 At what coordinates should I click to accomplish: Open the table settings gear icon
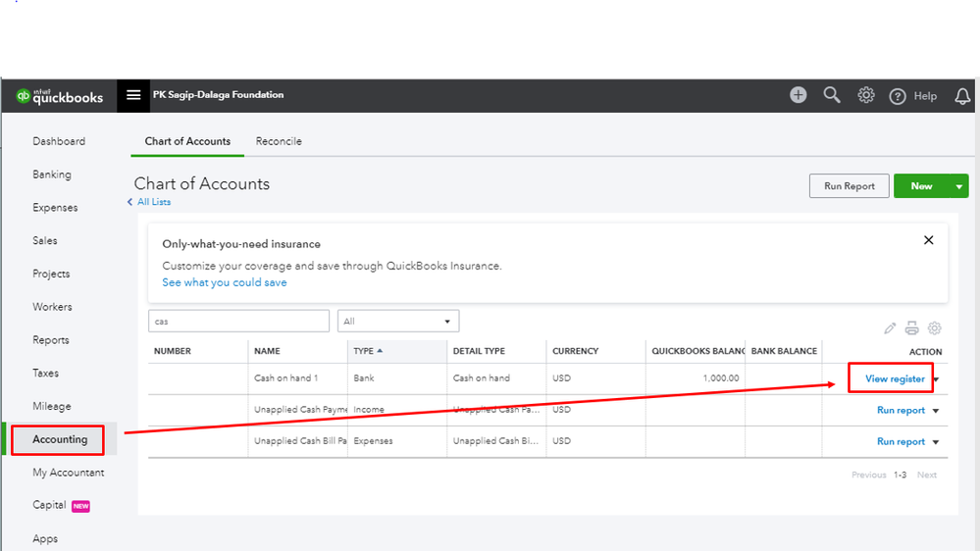(x=935, y=328)
